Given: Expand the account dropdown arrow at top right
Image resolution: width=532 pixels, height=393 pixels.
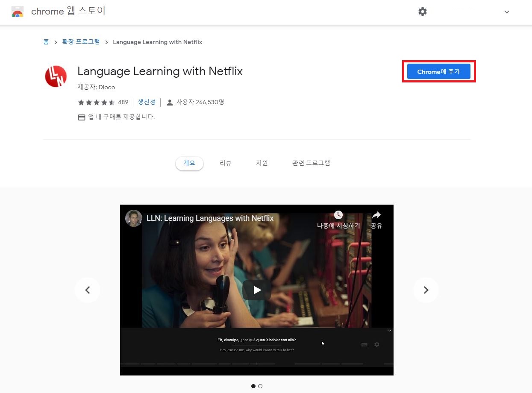Looking at the screenshot, I should 507,12.
